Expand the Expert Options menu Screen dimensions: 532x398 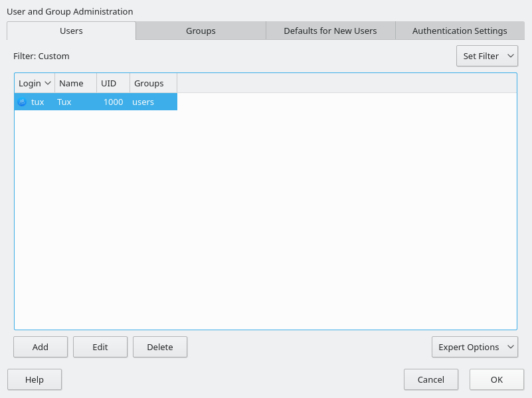(x=474, y=347)
